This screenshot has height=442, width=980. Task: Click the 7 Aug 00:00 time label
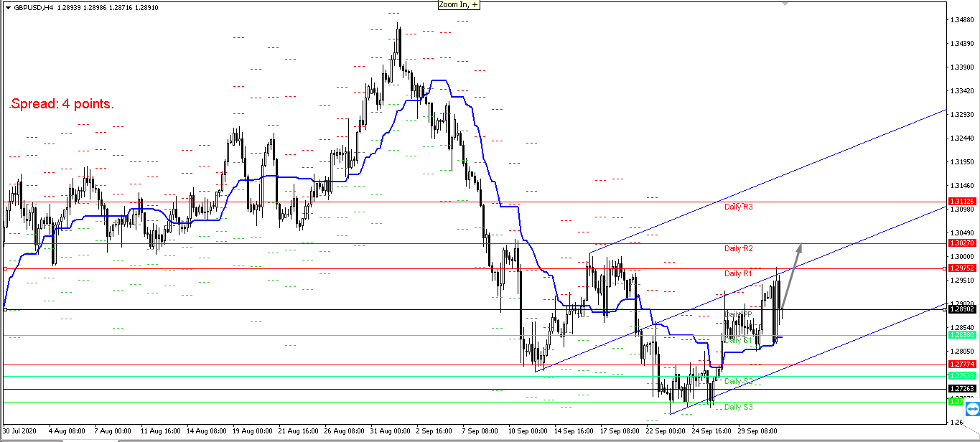pos(111,432)
